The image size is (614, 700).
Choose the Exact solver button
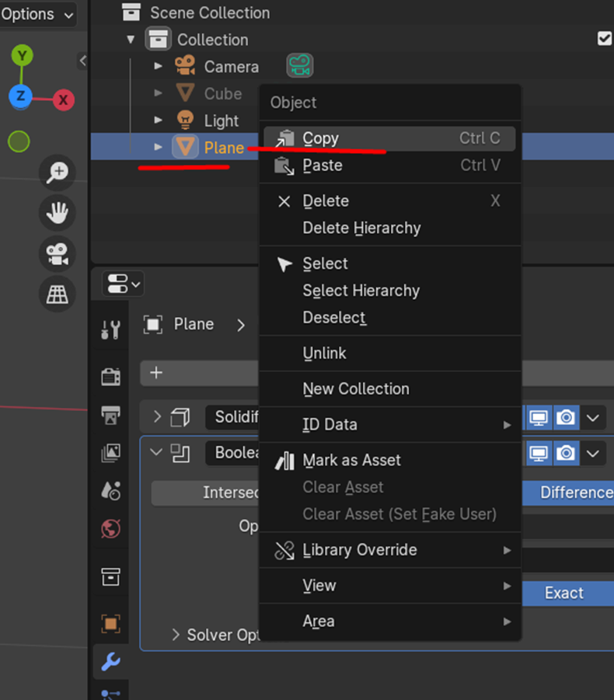click(x=563, y=593)
